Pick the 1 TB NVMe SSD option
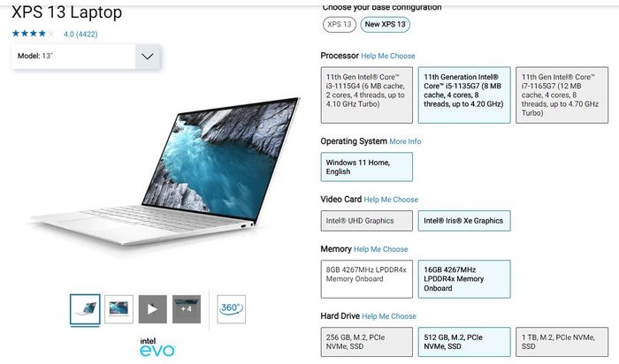 click(x=562, y=342)
